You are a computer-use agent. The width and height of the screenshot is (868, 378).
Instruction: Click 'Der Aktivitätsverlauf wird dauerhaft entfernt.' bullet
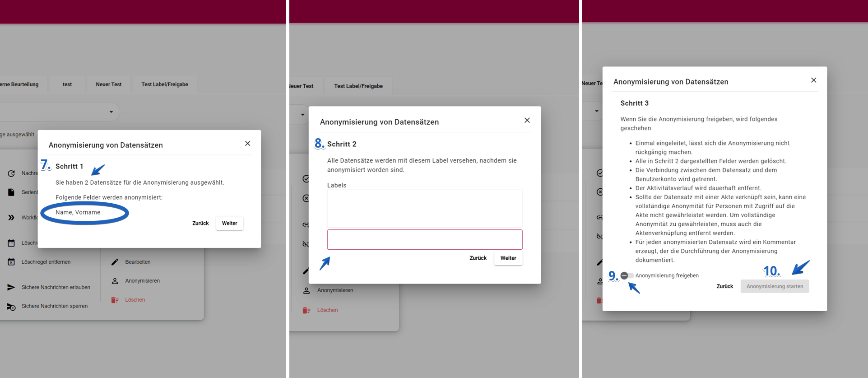point(698,188)
